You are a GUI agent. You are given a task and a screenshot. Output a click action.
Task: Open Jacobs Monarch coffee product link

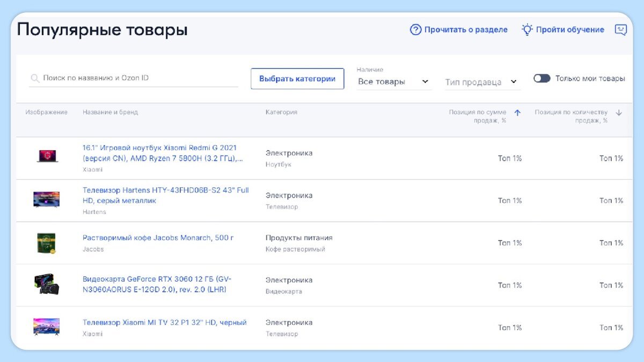click(158, 238)
